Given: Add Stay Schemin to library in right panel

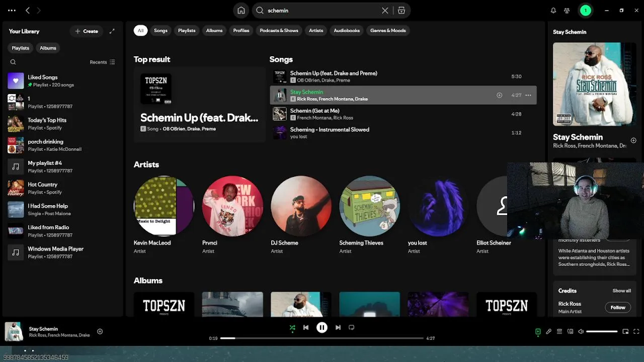Looking at the screenshot, I should click(633, 140).
